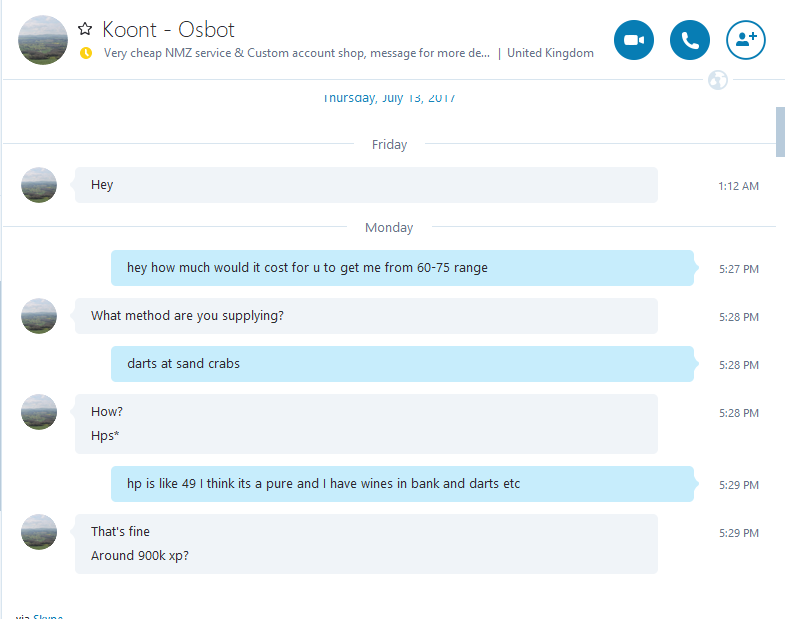785x619 pixels.
Task: Click the globe icon below the header
Action: [x=717, y=81]
